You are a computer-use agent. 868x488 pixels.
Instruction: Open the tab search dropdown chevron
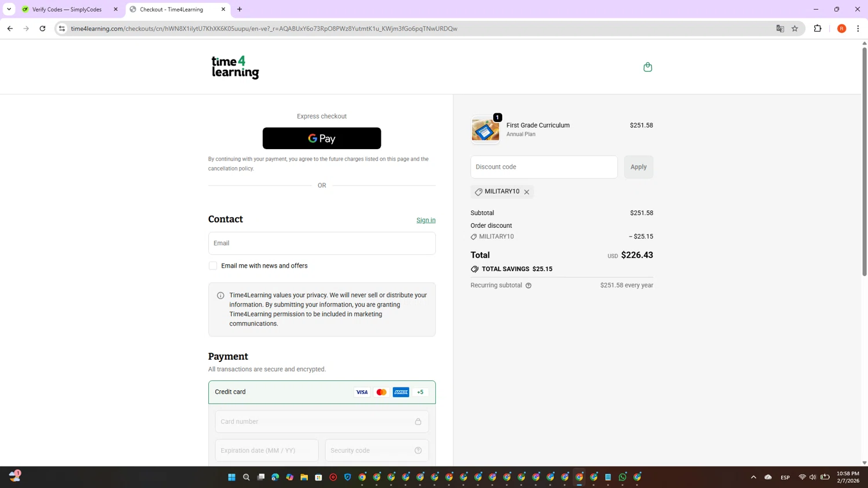pyautogui.click(x=9, y=9)
